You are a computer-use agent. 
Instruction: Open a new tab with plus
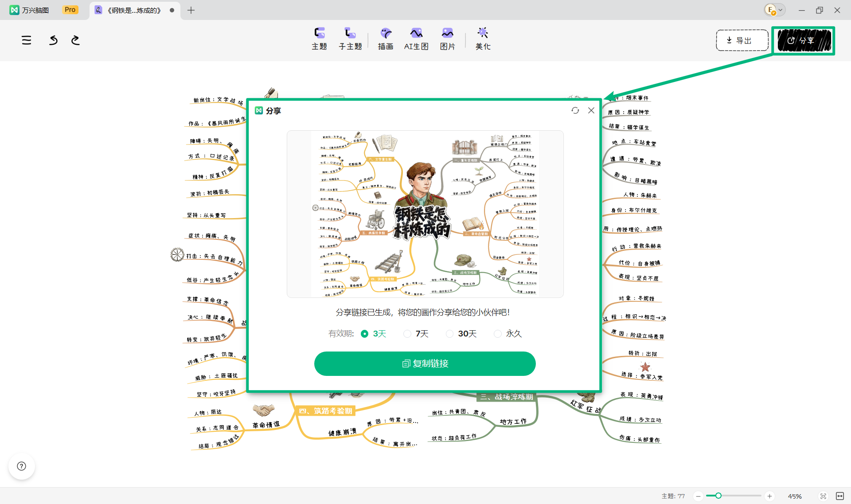click(191, 10)
